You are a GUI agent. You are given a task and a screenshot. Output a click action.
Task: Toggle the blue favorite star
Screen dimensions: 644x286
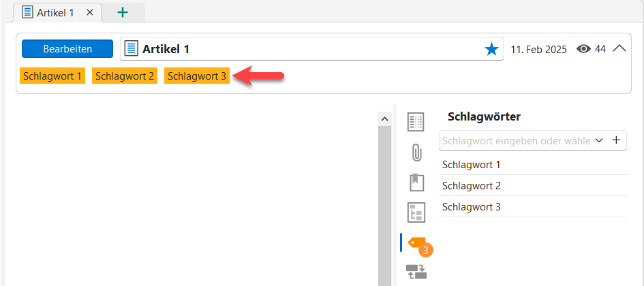point(491,49)
